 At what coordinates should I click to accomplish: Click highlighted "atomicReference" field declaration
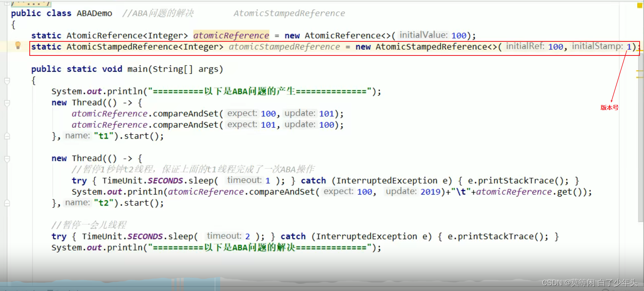231,35
